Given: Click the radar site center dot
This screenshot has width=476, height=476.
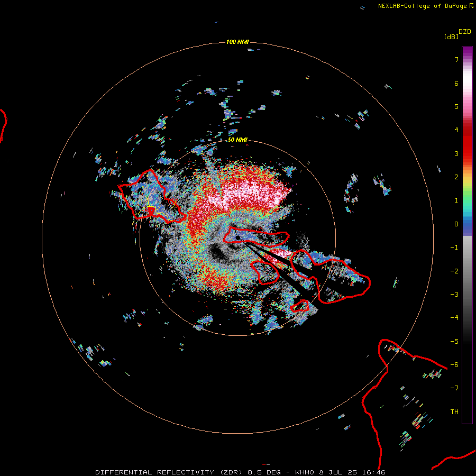Looking at the screenshot, I should click(x=238, y=237).
